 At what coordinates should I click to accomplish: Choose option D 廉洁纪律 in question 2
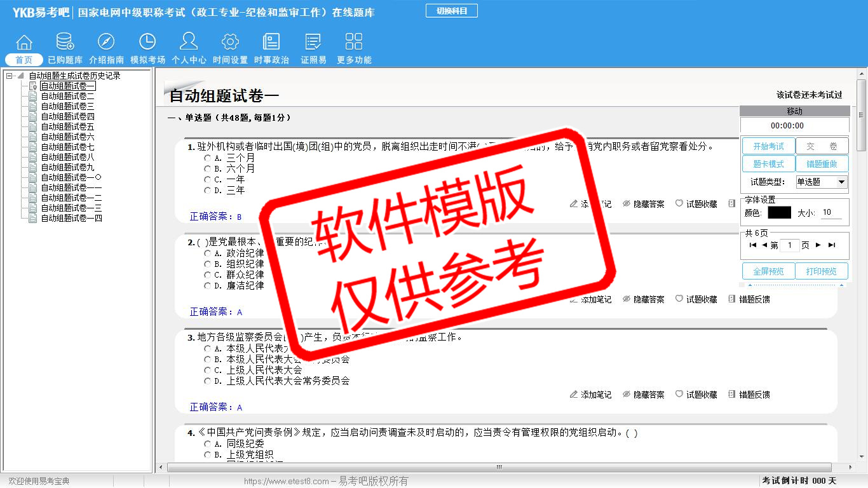coord(207,286)
